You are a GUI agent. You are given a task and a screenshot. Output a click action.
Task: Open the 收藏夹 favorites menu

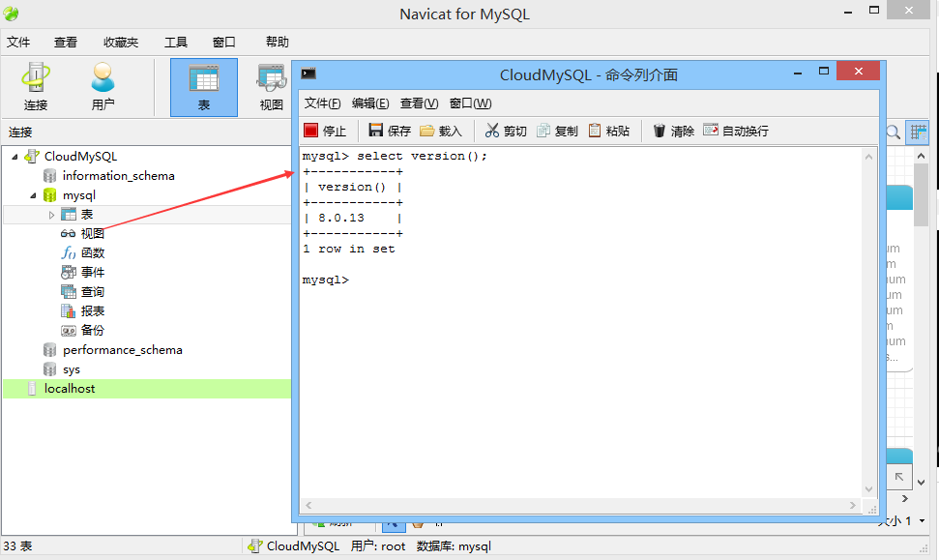[x=120, y=42]
